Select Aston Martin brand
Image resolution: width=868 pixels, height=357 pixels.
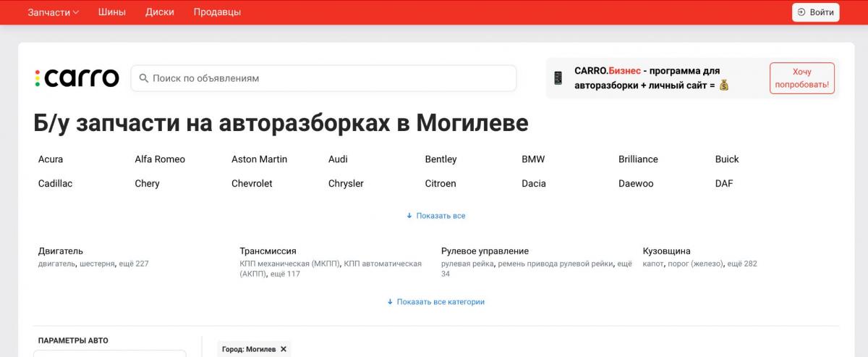coord(259,159)
